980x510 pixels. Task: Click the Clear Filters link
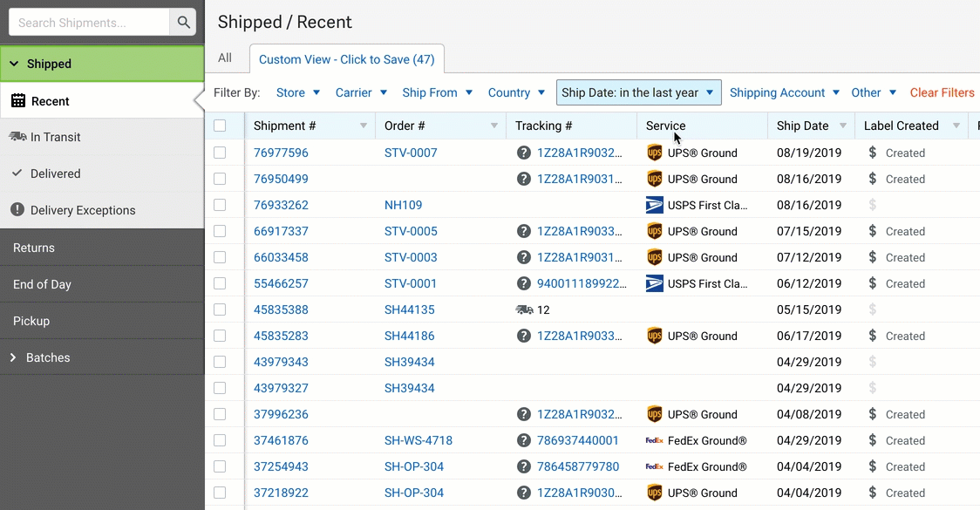943,92
